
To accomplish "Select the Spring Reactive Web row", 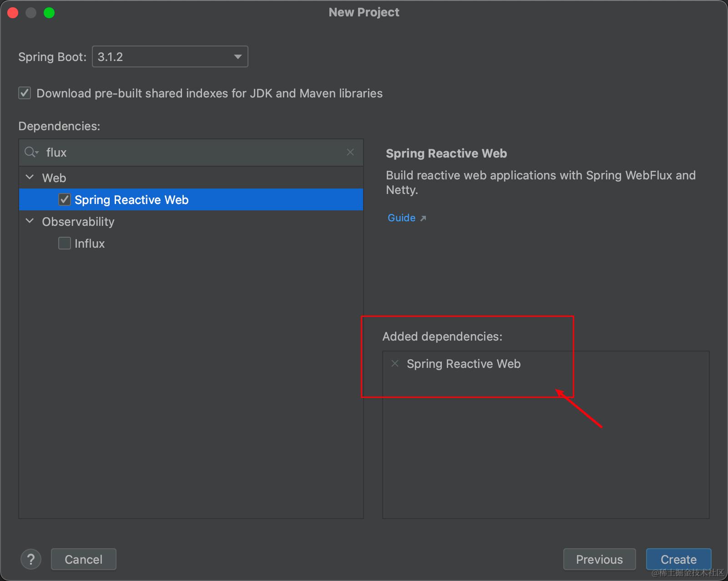I will 191,199.
